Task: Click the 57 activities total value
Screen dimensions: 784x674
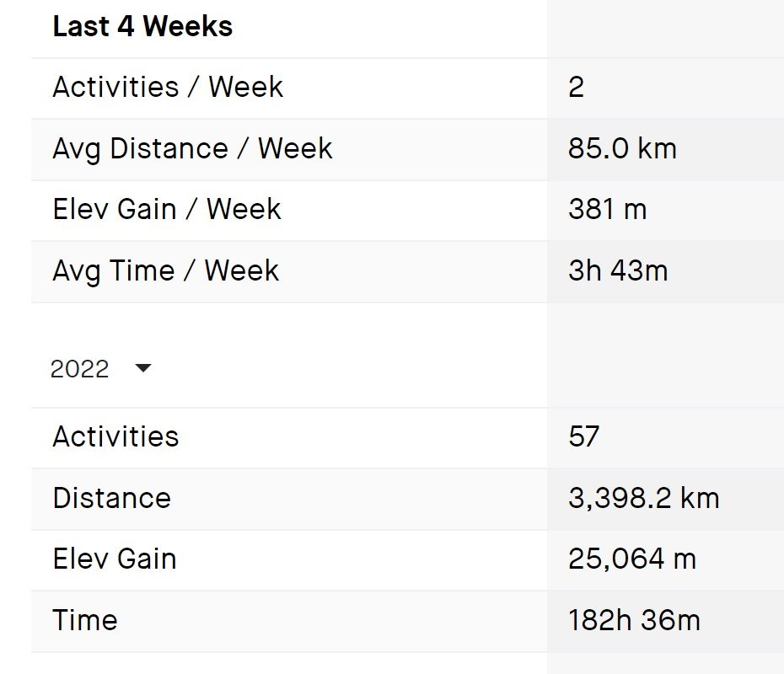Action: 583,436
